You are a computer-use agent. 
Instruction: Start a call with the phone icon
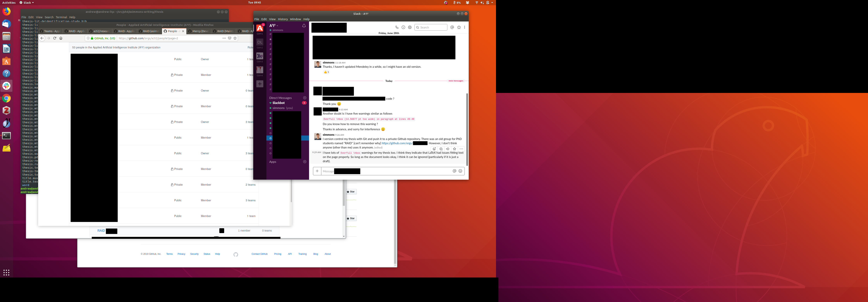click(397, 27)
